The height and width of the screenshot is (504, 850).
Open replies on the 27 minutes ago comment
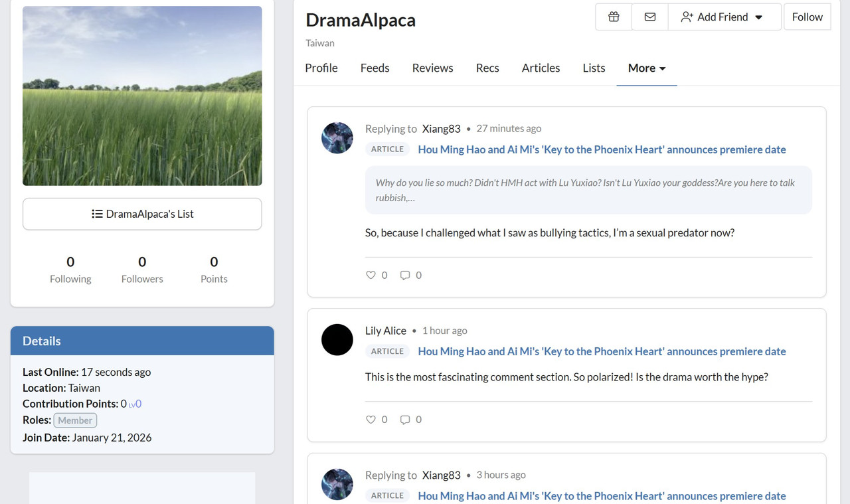point(410,275)
